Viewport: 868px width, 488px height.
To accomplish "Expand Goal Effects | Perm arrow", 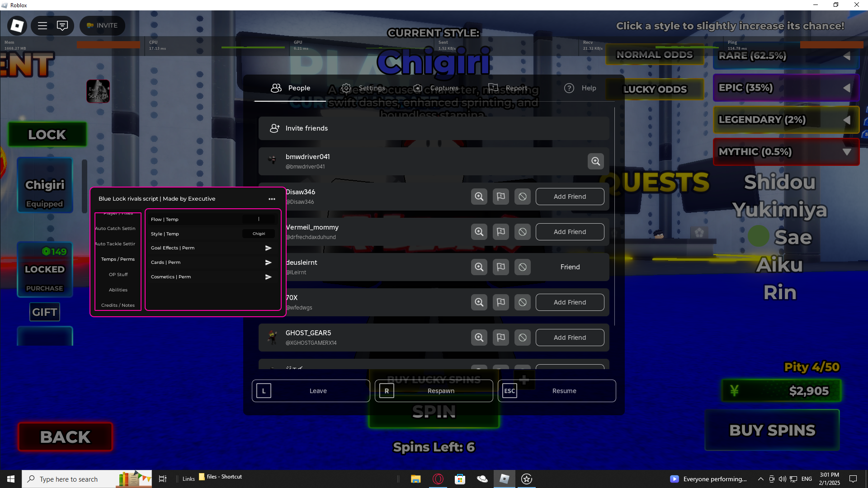I will [x=268, y=248].
